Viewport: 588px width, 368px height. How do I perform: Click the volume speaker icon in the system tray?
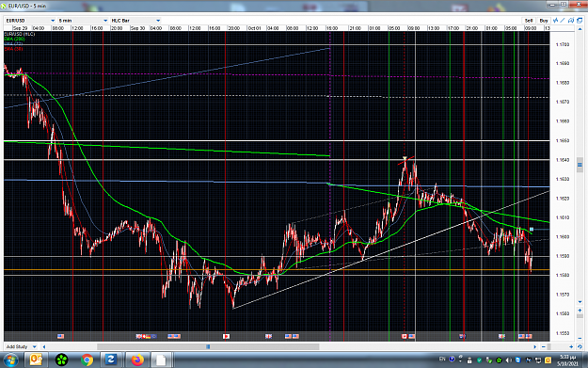508,360
